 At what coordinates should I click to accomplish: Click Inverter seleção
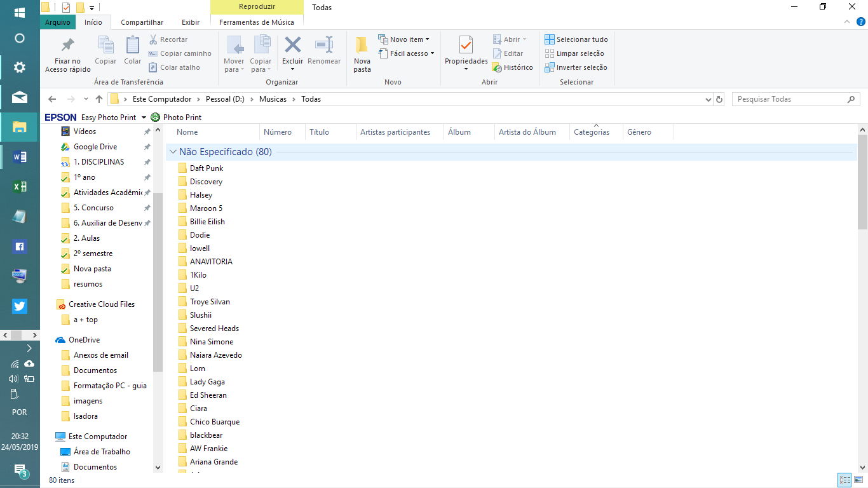point(576,67)
